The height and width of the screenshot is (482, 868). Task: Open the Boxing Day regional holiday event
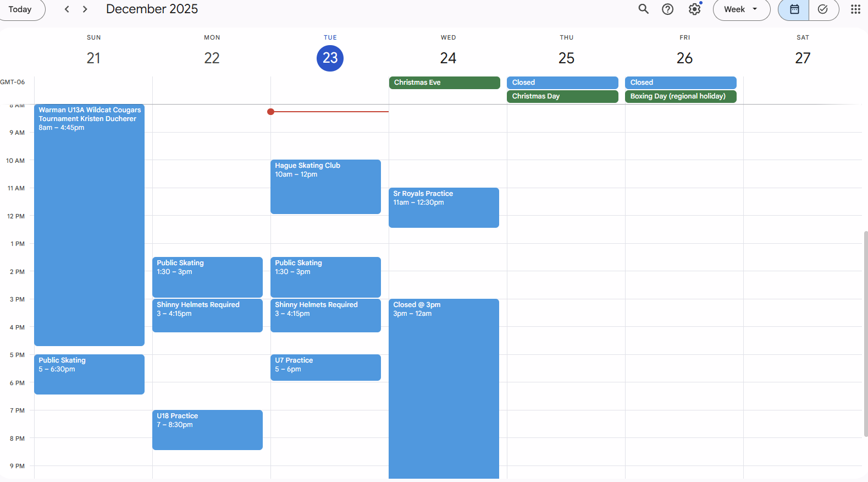tap(680, 96)
